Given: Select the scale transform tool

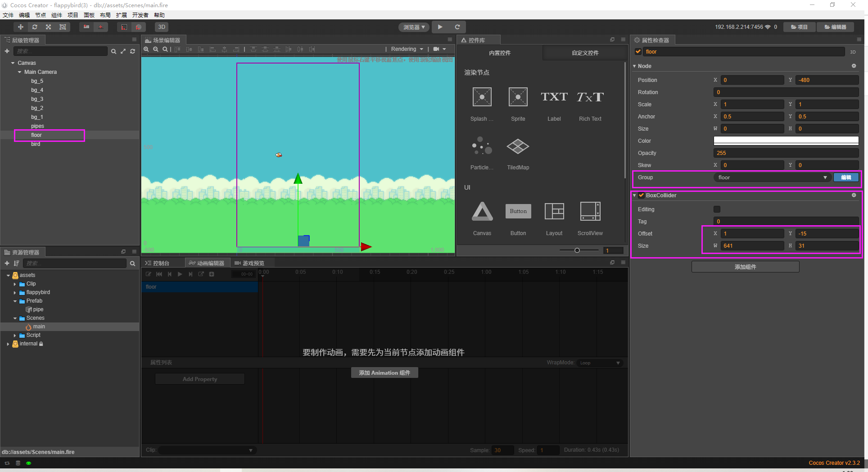Looking at the screenshot, I should click(x=49, y=27).
